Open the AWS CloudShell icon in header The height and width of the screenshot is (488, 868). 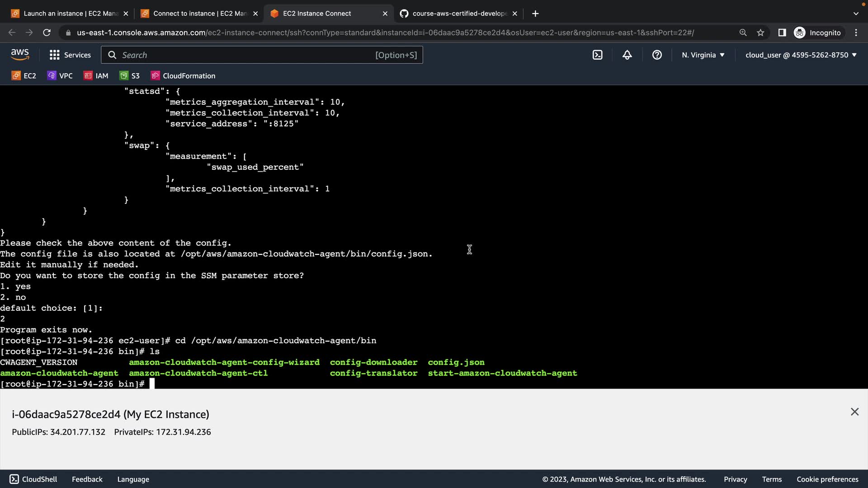point(597,55)
